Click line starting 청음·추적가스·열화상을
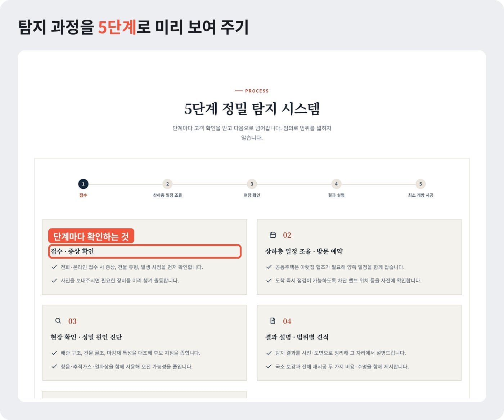 click(x=126, y=367)
